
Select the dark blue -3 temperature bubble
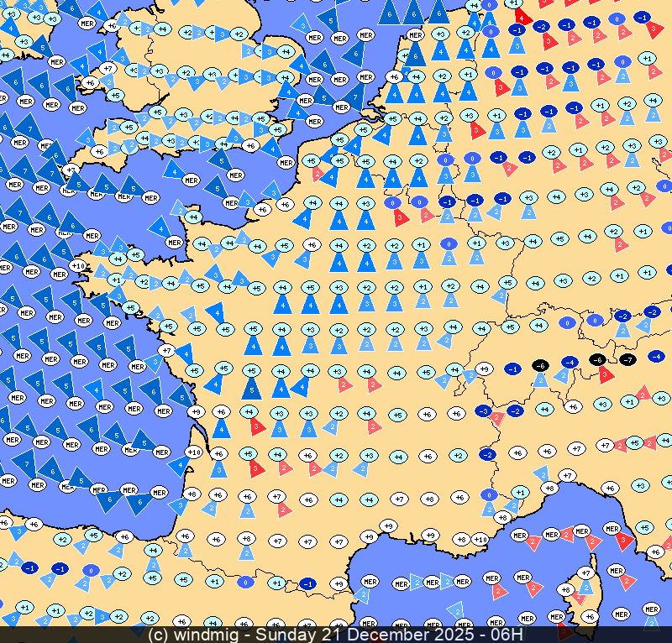click(x=482, y=410)
